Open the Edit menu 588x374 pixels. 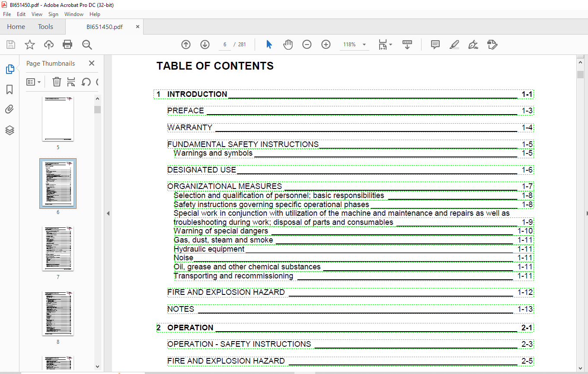(21, 14)
